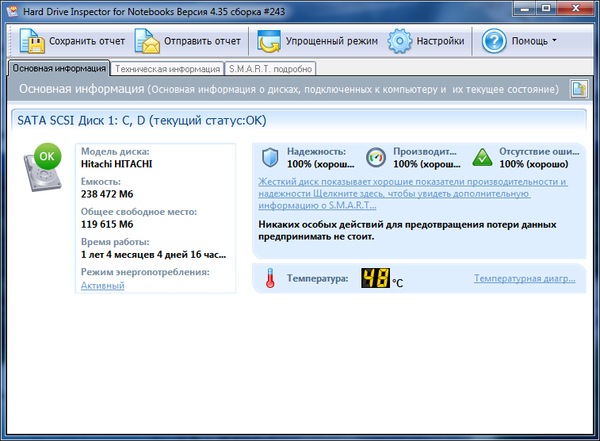
Task: Click the hard drive OK status icon
Action: coord(42,167)
